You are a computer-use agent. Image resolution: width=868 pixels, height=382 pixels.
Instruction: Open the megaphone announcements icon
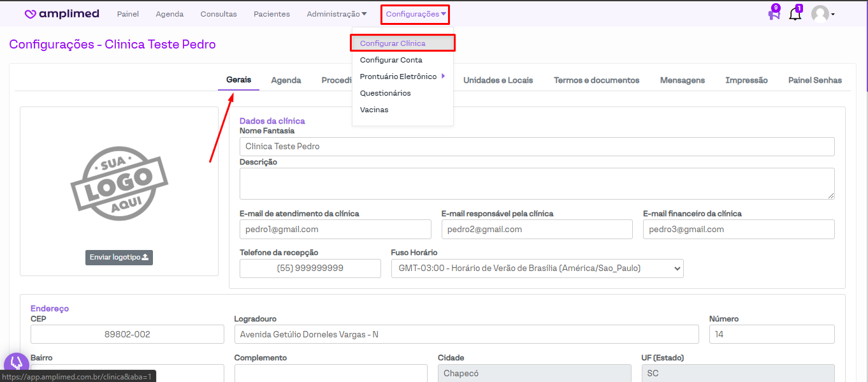click(x=774, y=14)
